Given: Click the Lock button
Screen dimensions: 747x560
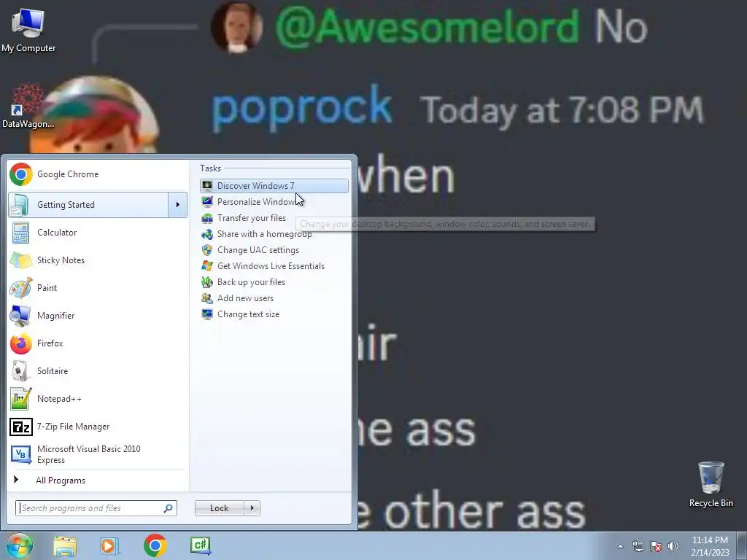Looking at the screenshot, I should (x=219, y=508).
